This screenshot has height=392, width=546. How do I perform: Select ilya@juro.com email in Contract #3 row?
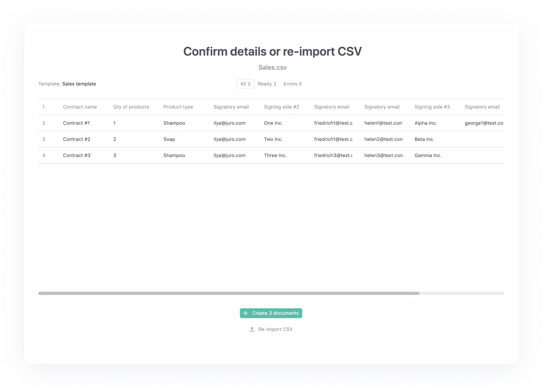point(229,155)
